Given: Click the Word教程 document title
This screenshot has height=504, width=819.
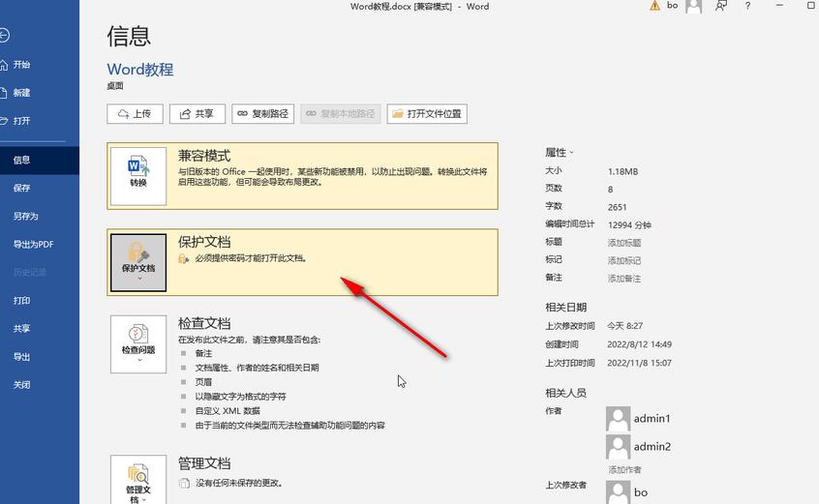Looking at the screenshot, I should (x=140, y=70).
